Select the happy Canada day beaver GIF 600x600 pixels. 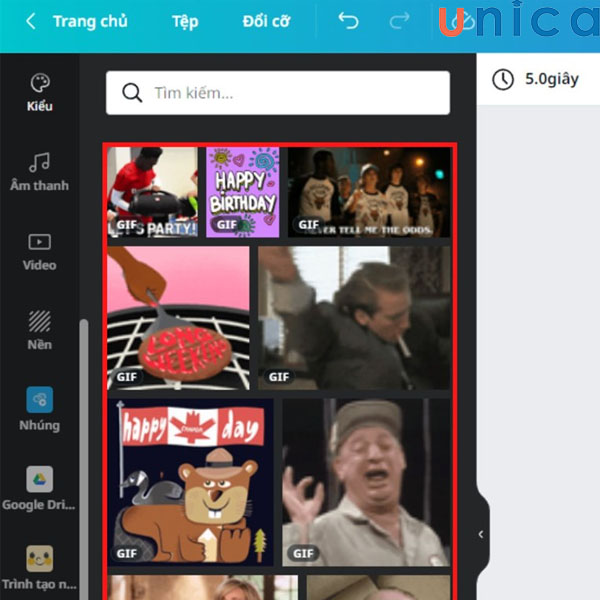coord(191,482)
